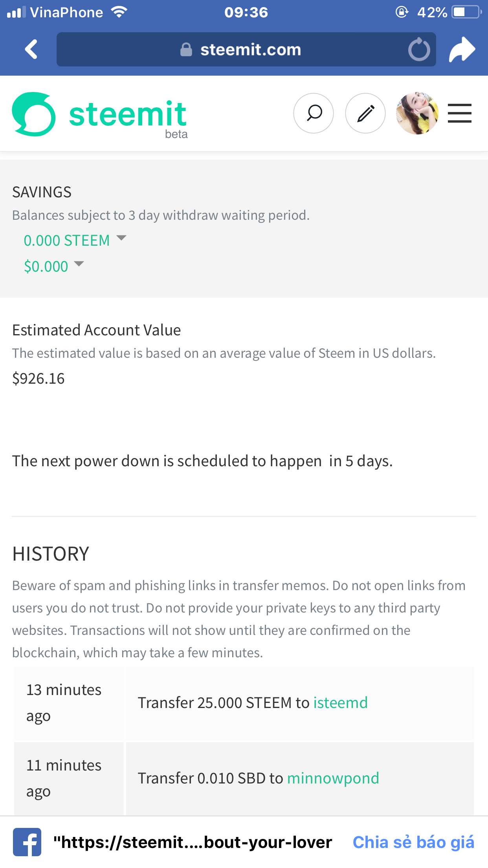Expand the 0.000 STEEM savings dropdown

pos(75,240)
